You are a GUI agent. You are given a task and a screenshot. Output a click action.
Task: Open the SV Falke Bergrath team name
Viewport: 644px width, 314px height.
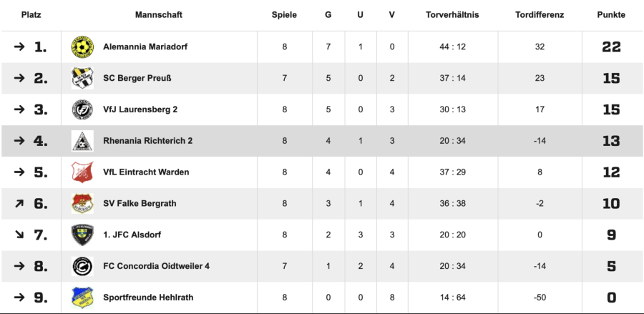coord(140,204)
